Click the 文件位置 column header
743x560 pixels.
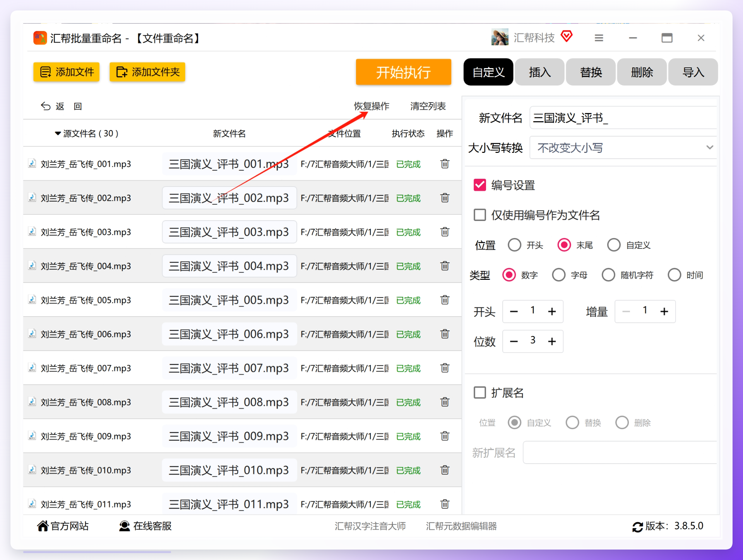344,134
